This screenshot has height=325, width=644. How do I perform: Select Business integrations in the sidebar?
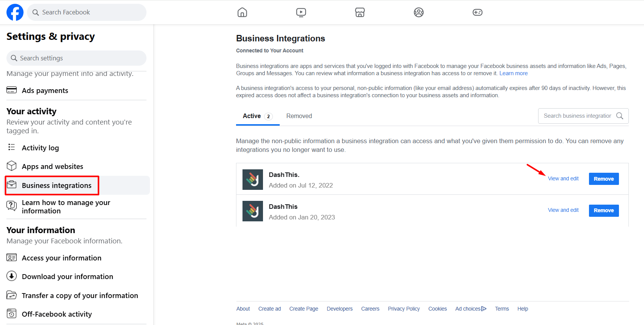click(77, 185)
